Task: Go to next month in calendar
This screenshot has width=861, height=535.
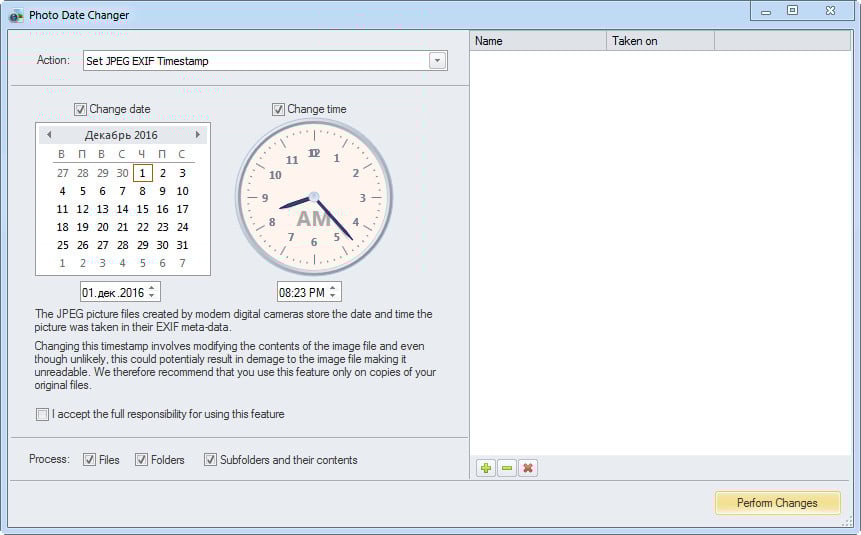Action: [198, 135]
